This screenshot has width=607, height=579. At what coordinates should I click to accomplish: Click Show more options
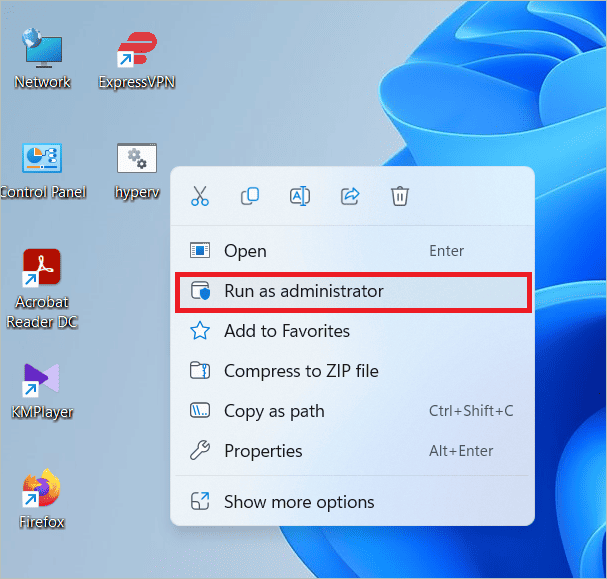tap(353, 502)
